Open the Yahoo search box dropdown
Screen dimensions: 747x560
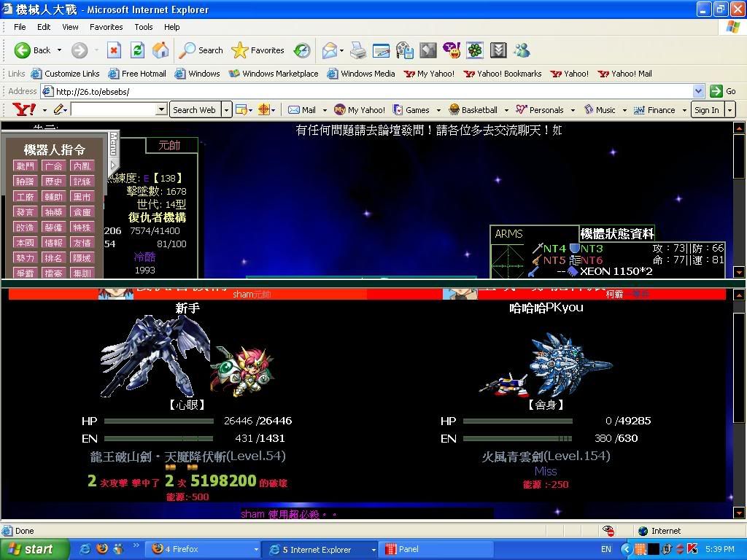(x=162, y=110)
